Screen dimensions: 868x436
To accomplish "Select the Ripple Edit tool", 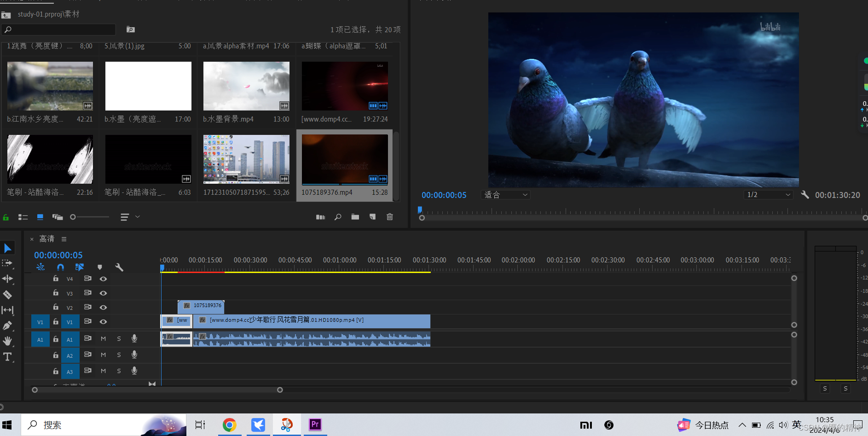I will click(7, 279).
